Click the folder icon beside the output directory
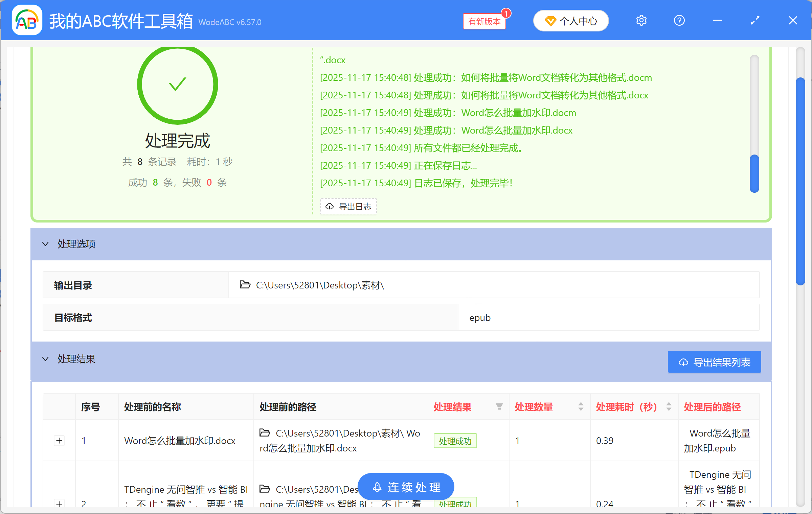812x514 pixels. [x=245, y=285]
